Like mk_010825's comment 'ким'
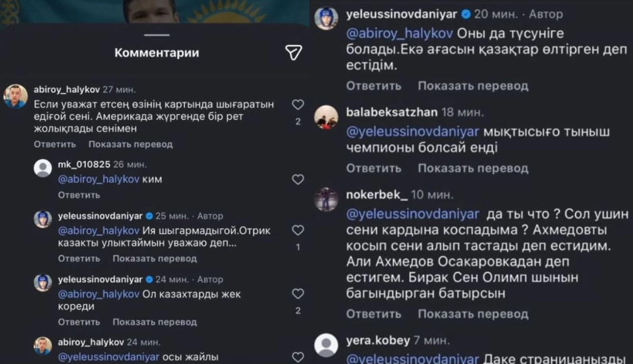 (298, 179)
